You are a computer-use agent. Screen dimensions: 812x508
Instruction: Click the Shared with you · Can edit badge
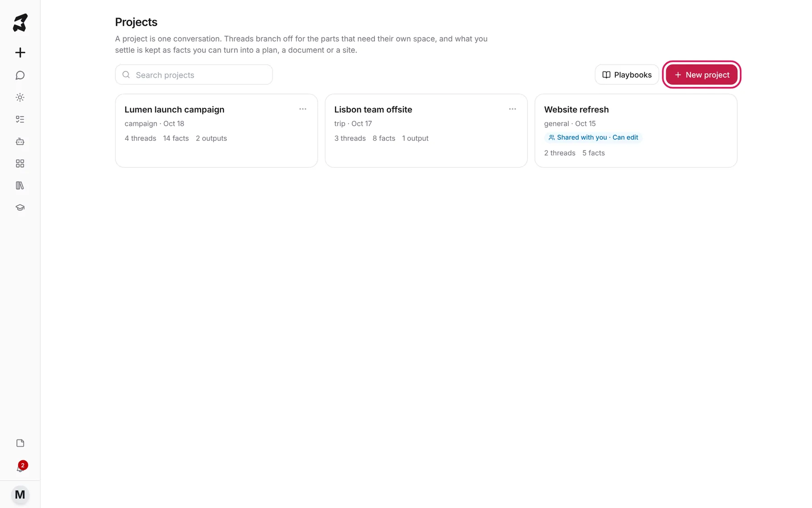[x=593, y=137]
